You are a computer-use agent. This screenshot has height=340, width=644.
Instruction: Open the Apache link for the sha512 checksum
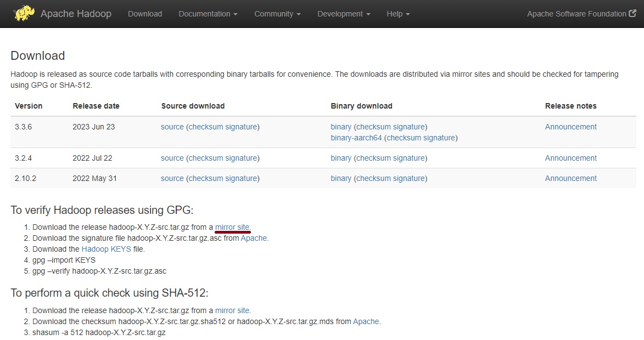tap(366, 321)
